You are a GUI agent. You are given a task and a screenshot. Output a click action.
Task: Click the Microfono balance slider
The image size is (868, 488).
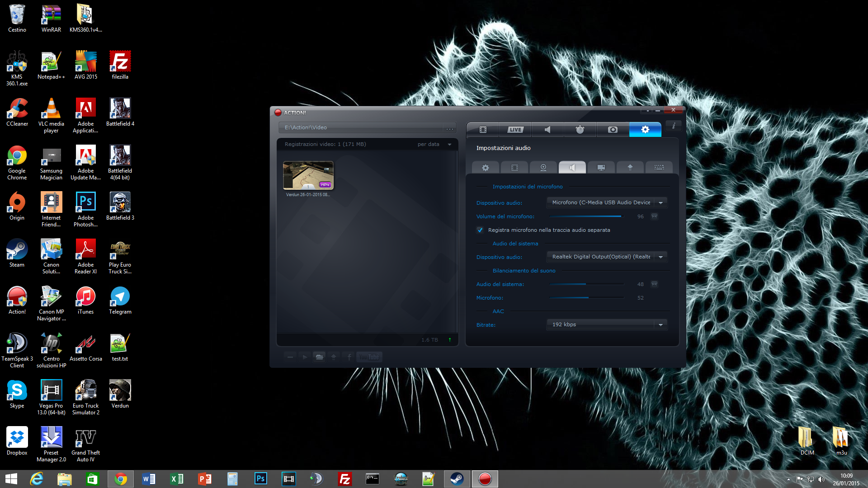(586, 298)
